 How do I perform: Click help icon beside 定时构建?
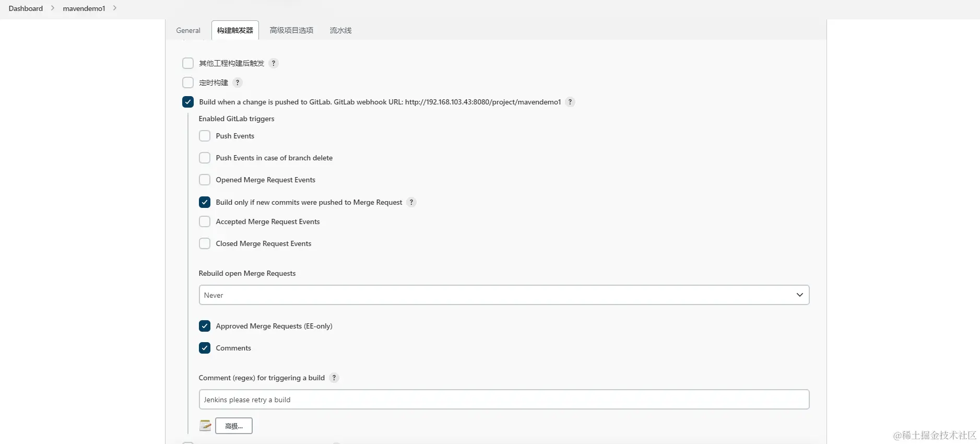pos(238,83)
